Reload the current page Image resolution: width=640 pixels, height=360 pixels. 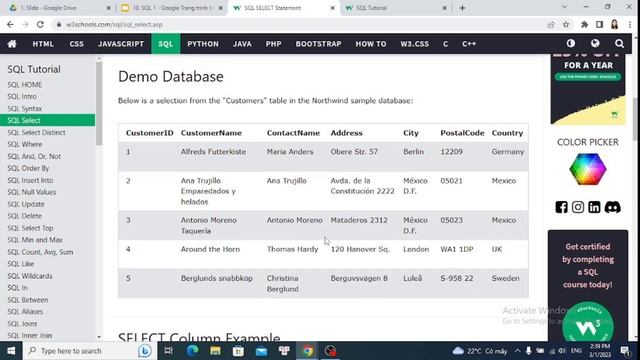(40, 24)
